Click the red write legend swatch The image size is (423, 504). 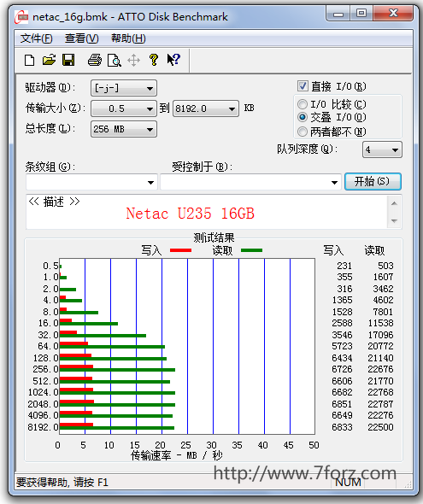180,250
